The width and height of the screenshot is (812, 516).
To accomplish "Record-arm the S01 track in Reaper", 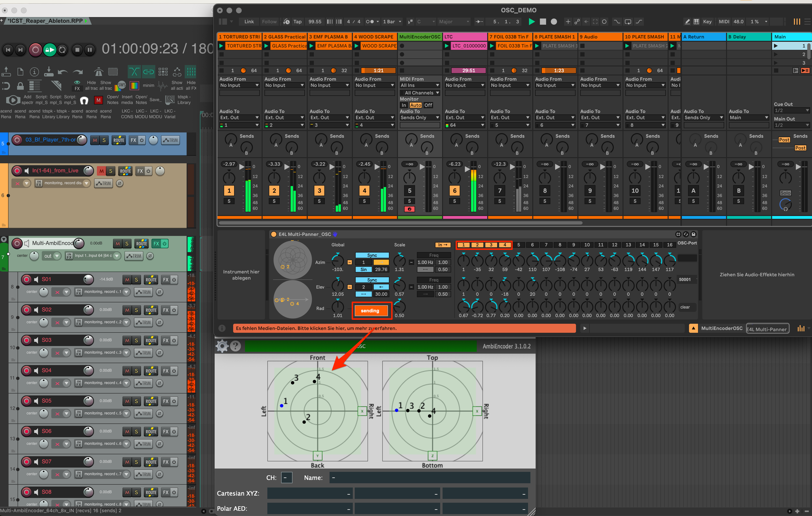I will click(27, 279).
